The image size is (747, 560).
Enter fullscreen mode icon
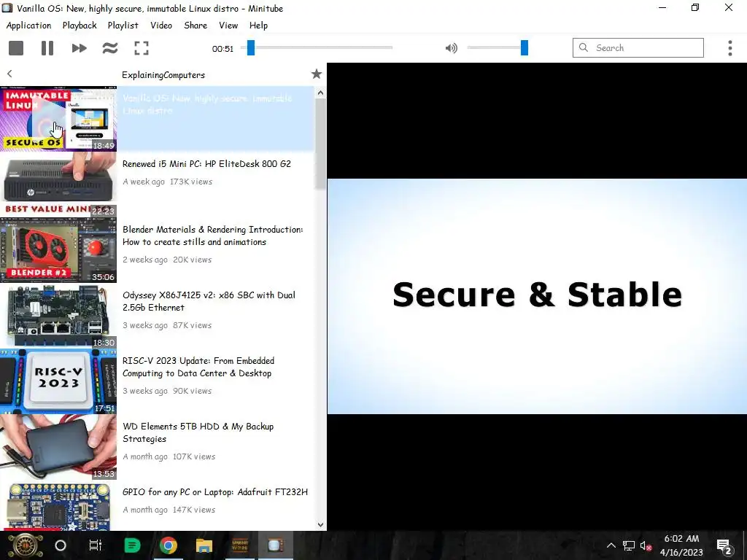click(142, 48)
